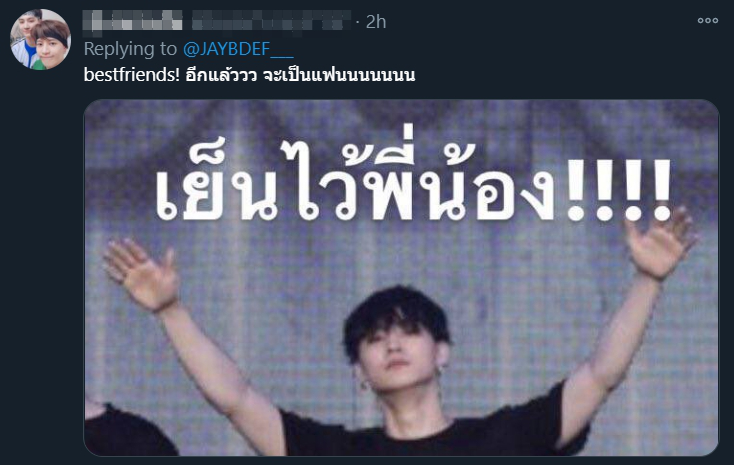The height and width of the screenshot is (465, 734).
Task: Open the blurred display name of the replier
Action: 132,22
